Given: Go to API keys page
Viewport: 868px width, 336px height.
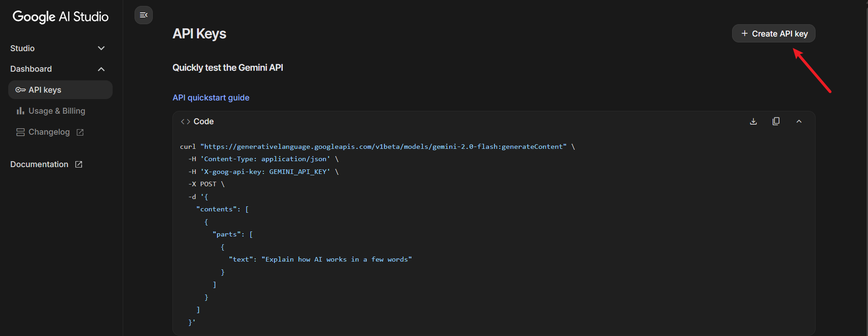Looking at the screenshot, I should pyautogui.click(x=60, y=90).
